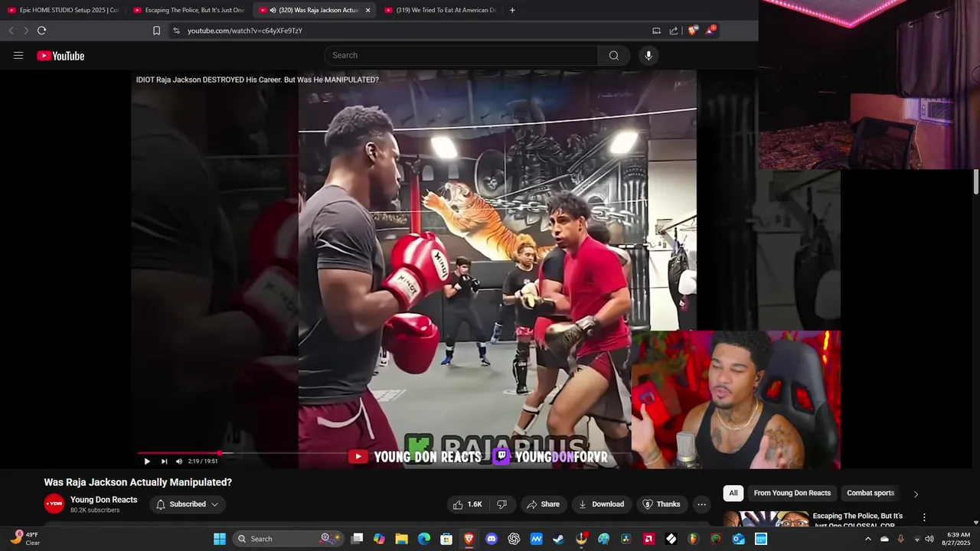
Task: Open Escaping The Police suggested video title
Action: [858, 520]
